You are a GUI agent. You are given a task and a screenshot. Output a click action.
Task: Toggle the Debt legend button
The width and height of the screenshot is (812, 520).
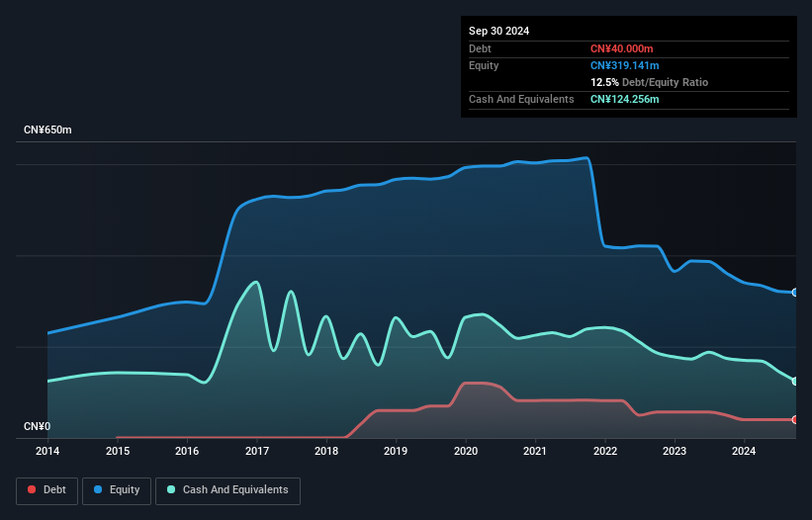click(x=47, y=490)
